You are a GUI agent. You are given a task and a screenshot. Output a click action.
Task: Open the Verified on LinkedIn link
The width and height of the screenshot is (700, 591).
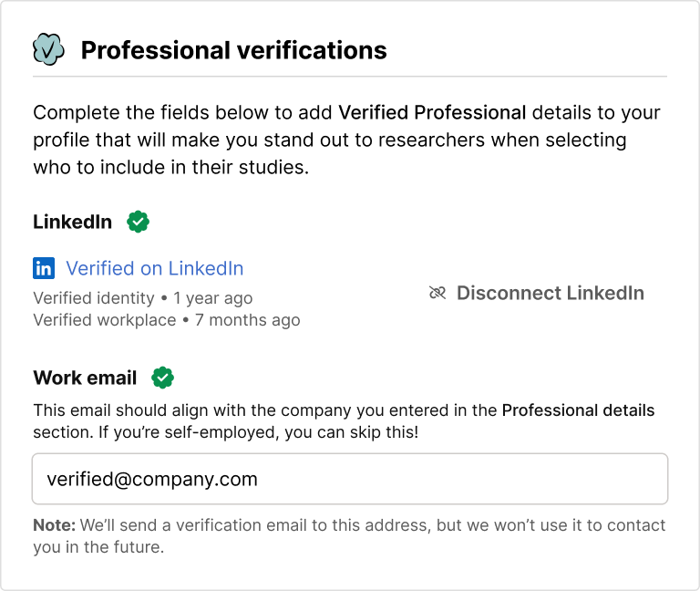154,268
